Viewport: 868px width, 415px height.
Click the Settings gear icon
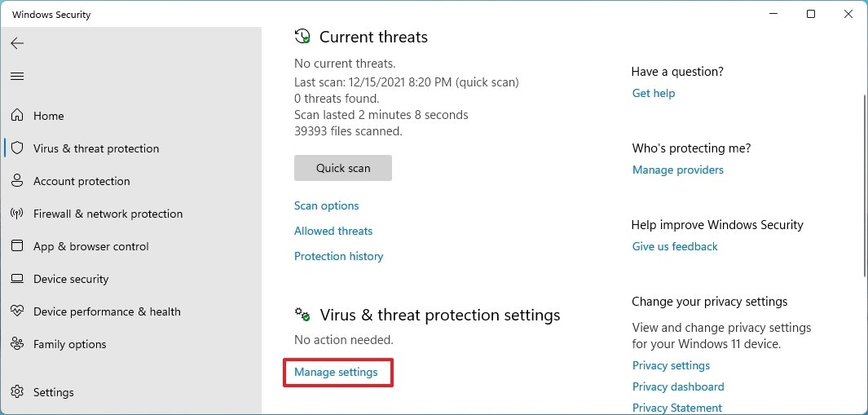[x=18, y=391]
